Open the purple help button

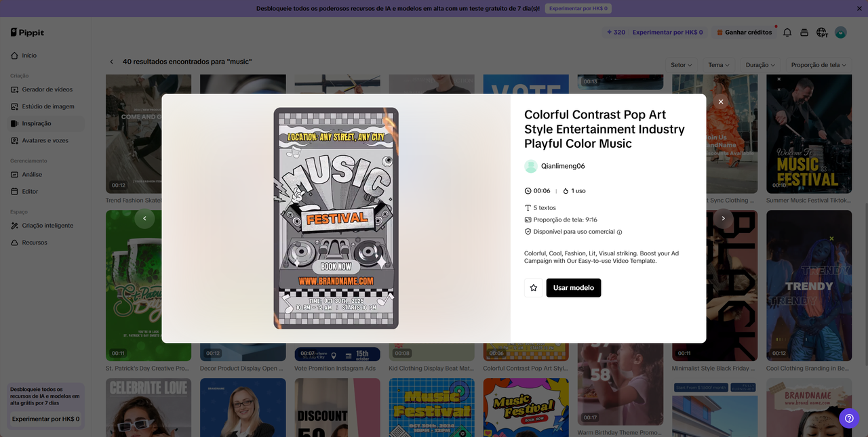pyautogui.click(x=849, y=418)
